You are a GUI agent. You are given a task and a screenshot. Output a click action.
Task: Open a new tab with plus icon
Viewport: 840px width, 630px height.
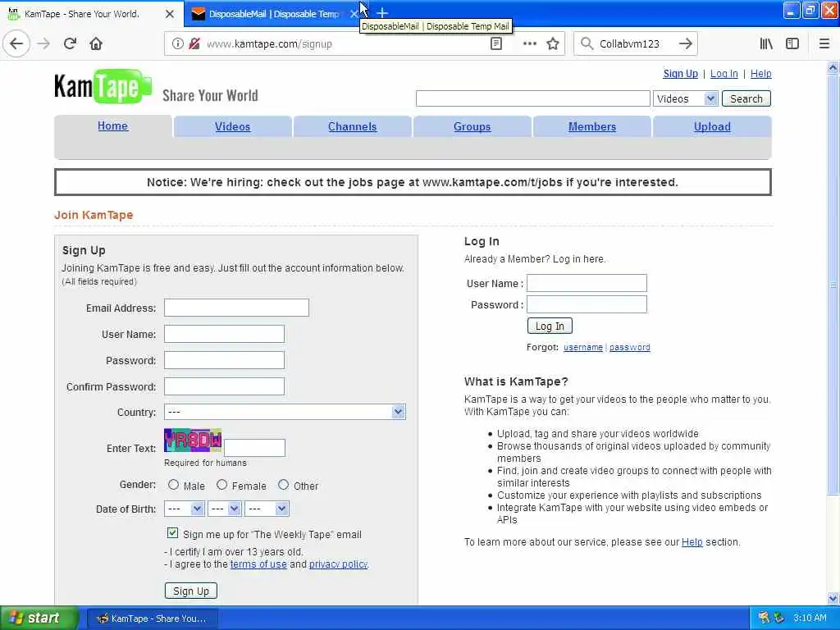[382, 13]
